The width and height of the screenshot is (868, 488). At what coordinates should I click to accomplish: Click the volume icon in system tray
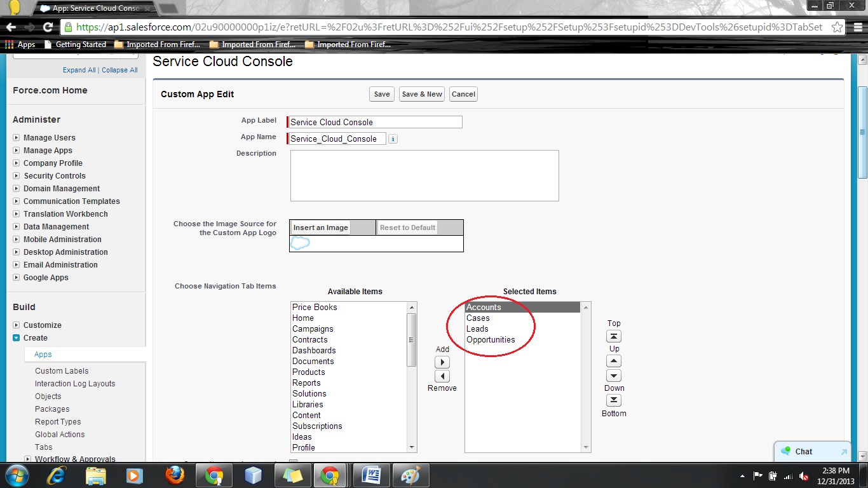click(804, 476)
